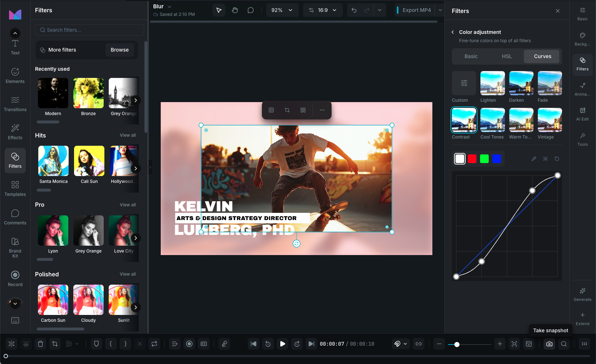596x364 pixels.
Task: Click the Search filters input field
Action: [x=90, y=30]
